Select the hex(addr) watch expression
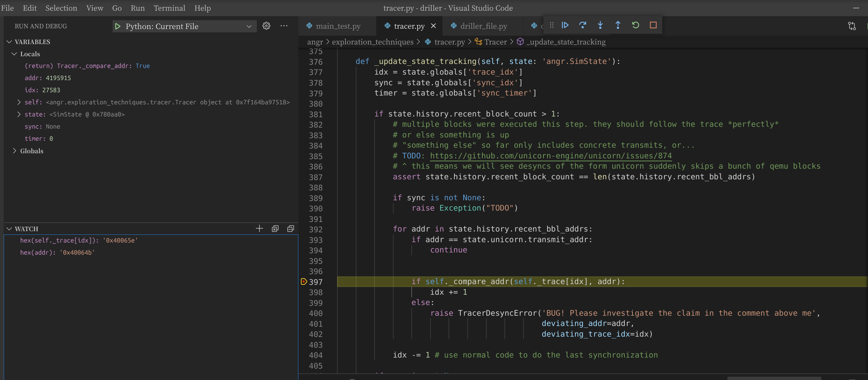Screen dimensions: 868x380 click(57, 252)
